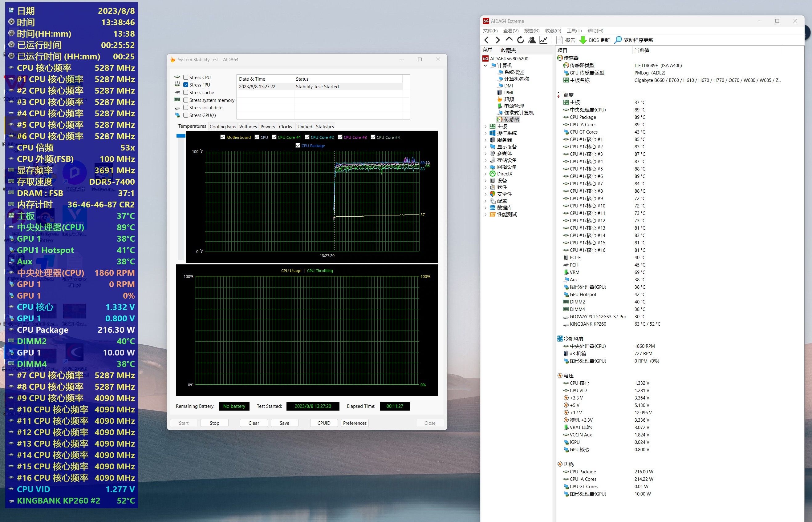Enable the Stress GPU(s) checkbox
The width and height of the screenshot is (812, 522).
pyautogui.click(x=186, y=115)
